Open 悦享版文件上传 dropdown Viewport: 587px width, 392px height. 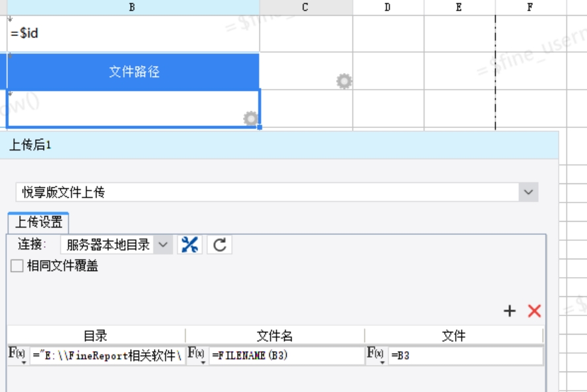[528, 192]
